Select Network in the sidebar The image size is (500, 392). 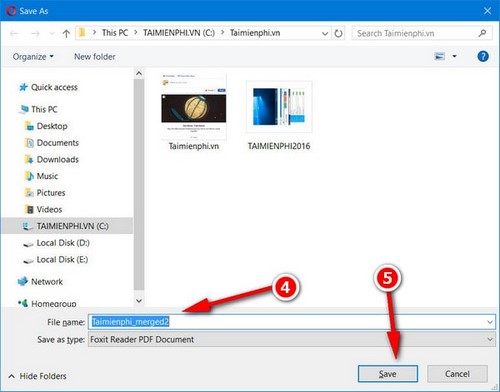tap(40, 282)
